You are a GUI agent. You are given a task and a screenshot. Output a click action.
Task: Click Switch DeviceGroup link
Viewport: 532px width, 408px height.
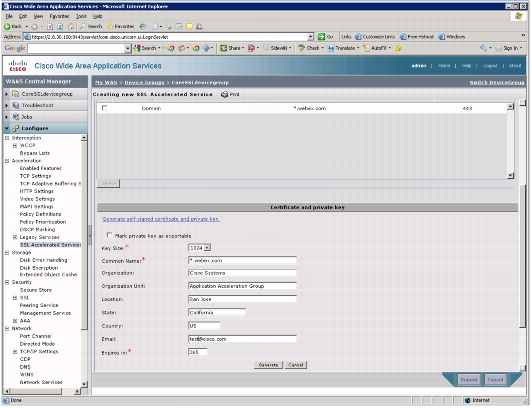point(497,83)
